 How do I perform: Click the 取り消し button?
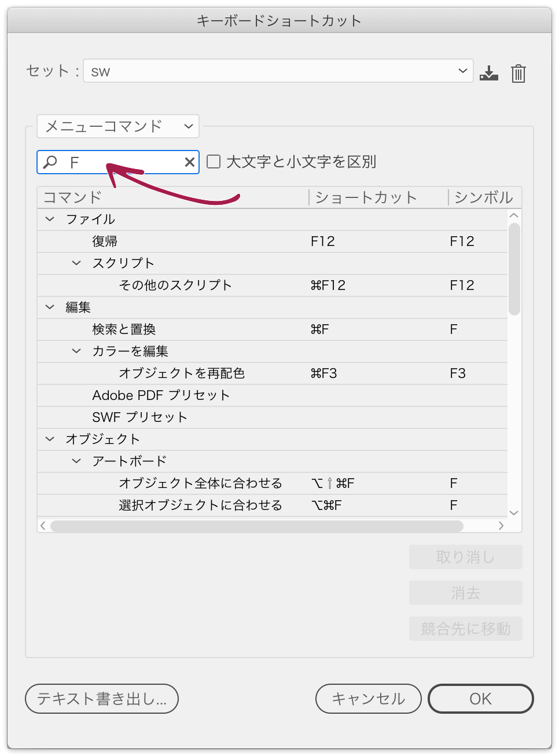click(x=466, y=557)
